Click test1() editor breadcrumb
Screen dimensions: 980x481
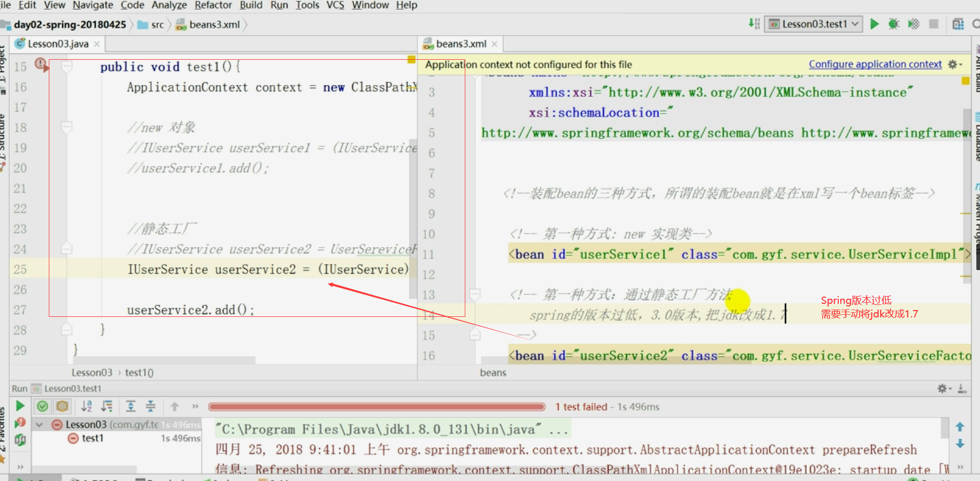pos(139,372)
